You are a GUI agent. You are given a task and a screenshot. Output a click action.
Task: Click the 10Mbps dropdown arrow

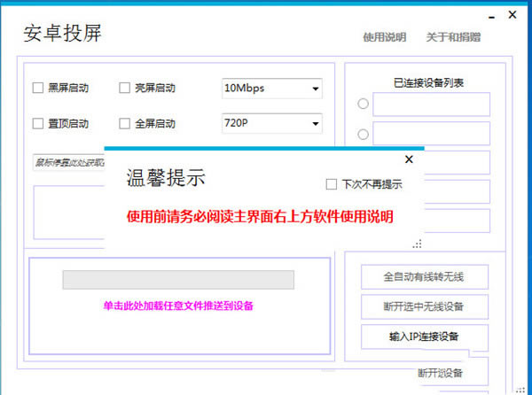click(x=315, y=89)
